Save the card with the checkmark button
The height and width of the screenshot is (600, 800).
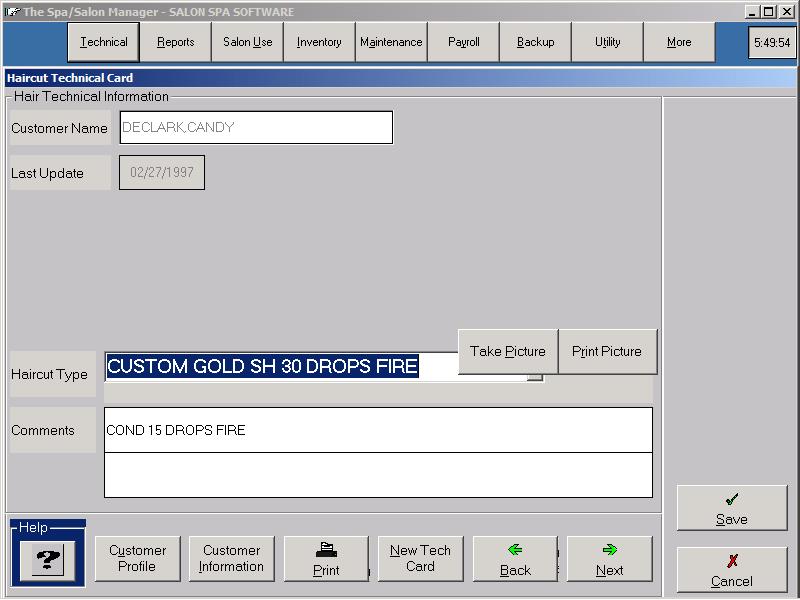(731, 508)
